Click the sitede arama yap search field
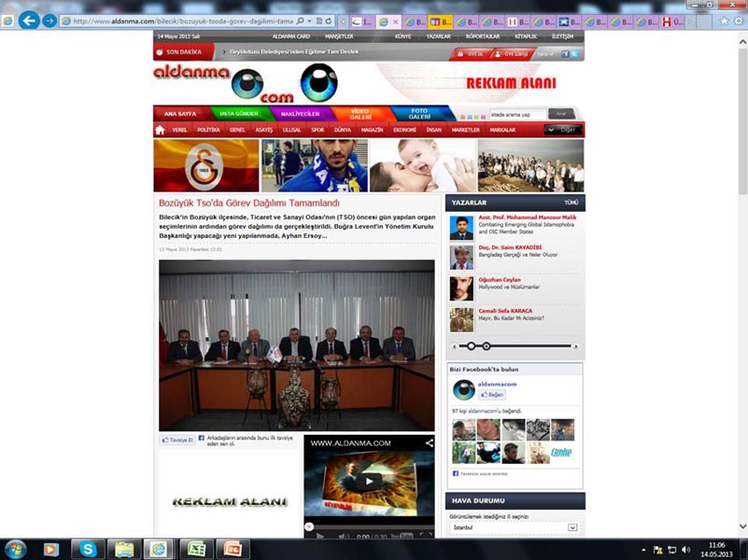748x560 pixels. (517, 115)
